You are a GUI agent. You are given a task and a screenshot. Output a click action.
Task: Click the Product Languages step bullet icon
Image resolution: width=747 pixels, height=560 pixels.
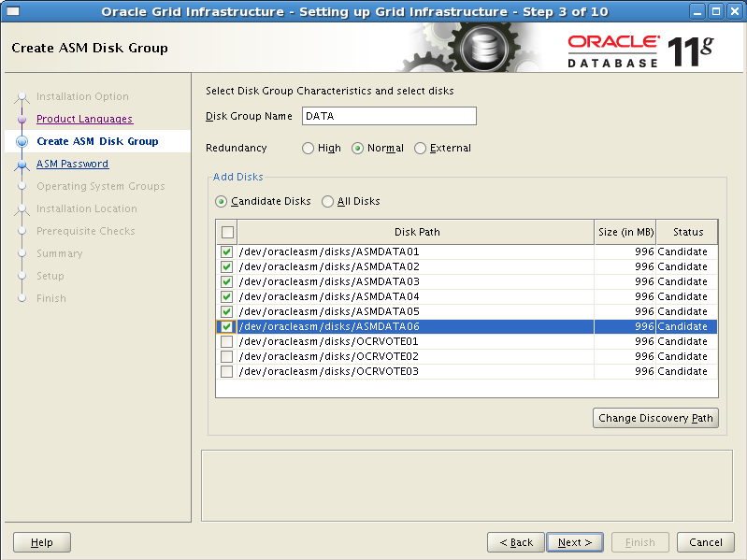[22, 119]
